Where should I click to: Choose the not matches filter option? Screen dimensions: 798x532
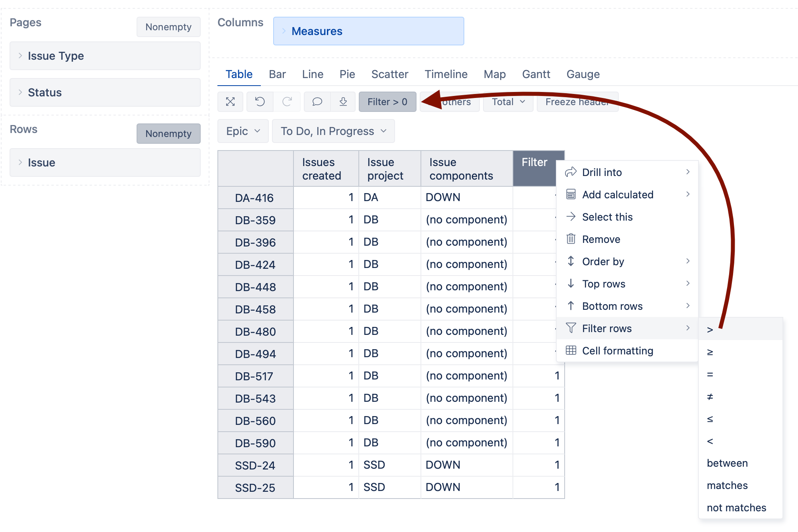[741, 508]
